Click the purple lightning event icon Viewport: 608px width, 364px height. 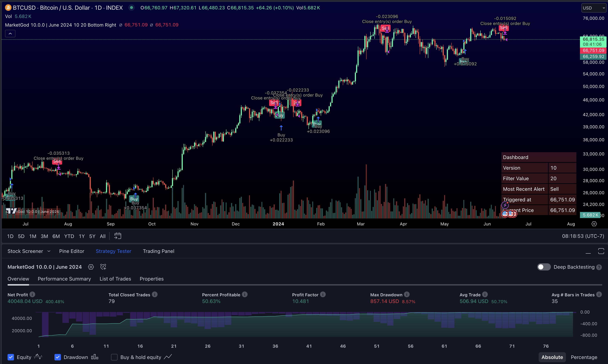505,205
